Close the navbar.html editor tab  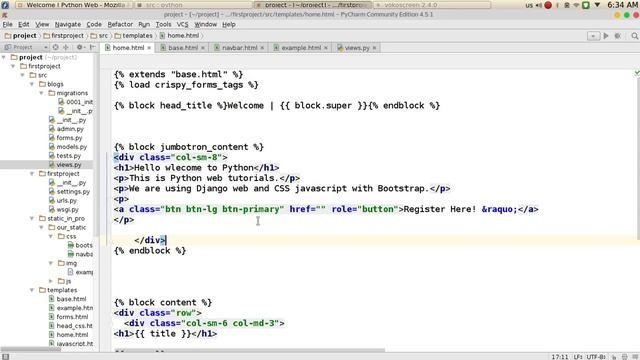pyautogui.click(x=262, y=48)
